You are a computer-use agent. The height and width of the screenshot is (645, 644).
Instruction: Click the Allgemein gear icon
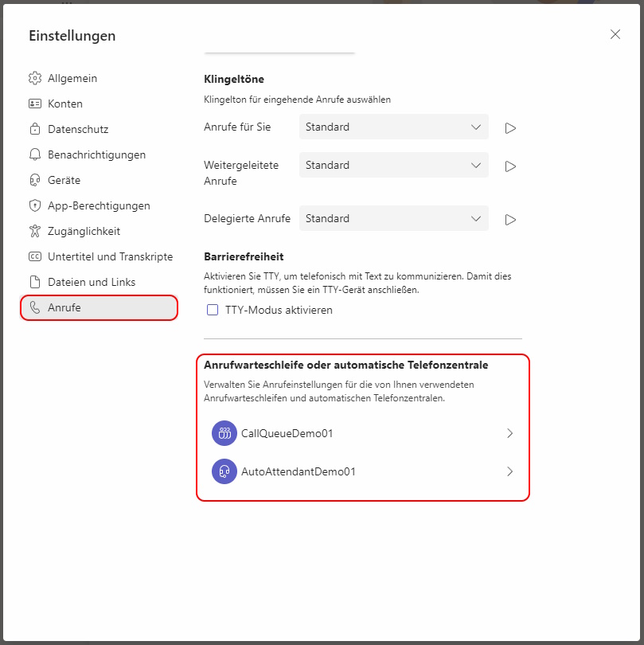point(35,78)
